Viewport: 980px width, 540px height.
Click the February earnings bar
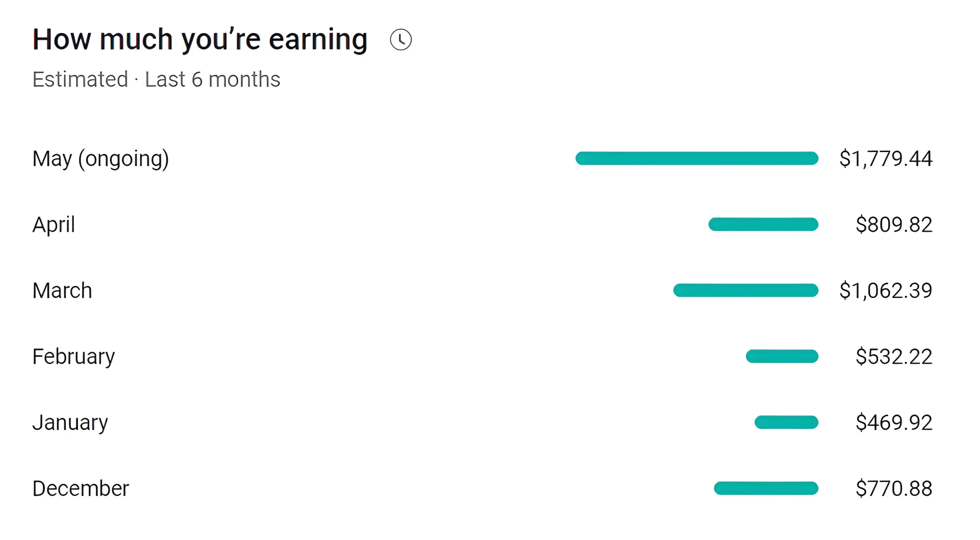[782, 356]
